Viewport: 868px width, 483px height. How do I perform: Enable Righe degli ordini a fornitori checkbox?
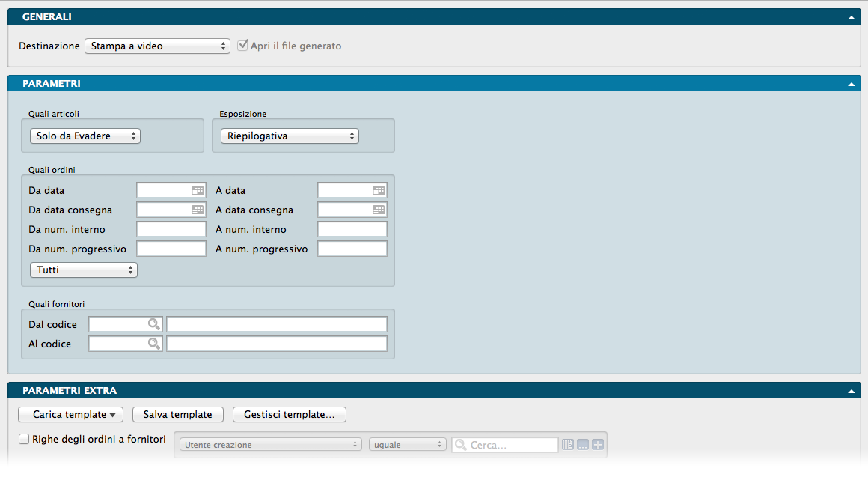point(24,440)
